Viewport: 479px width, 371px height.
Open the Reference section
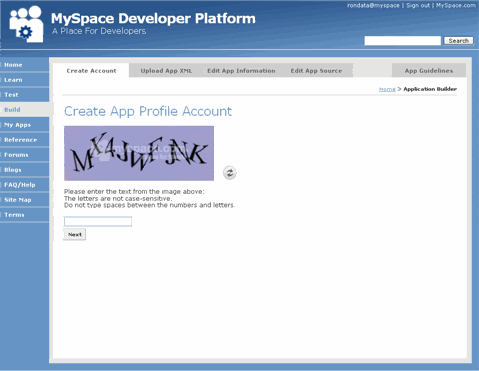coord(24,140)
